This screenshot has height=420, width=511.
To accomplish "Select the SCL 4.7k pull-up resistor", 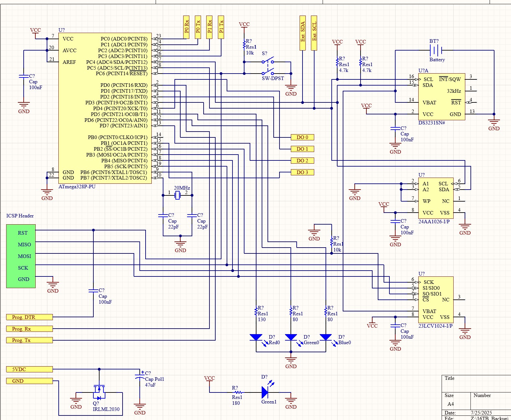I will click(x=337, y=62).
